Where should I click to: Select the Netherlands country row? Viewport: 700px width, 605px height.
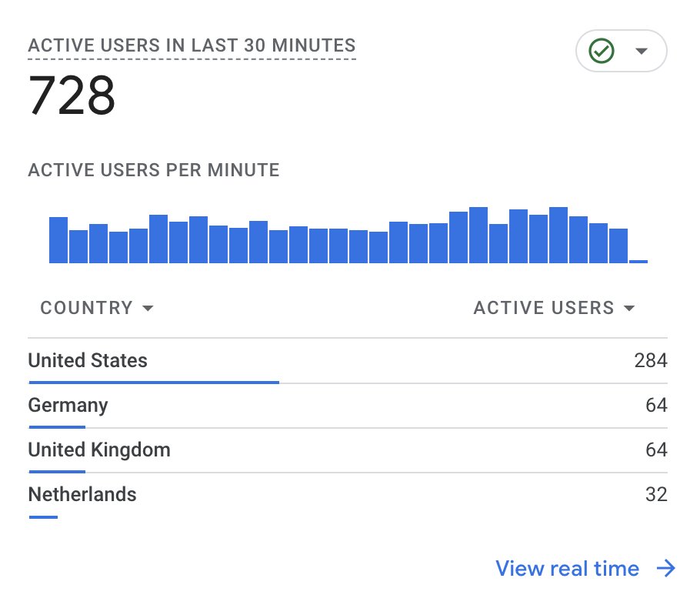pyautogui.click(x=348, y=495)
